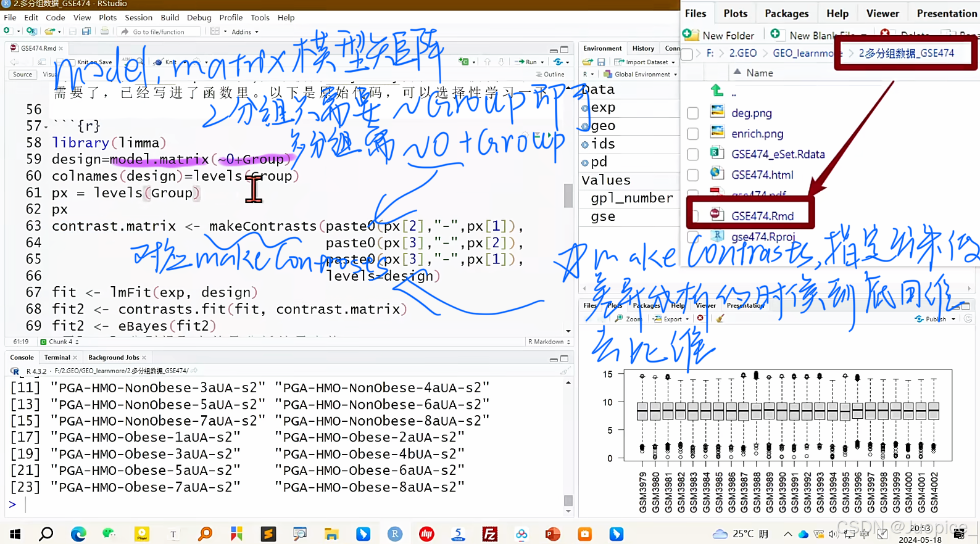
Task: Open PowerPoint from the taskbar
Action: pos(553,534)
